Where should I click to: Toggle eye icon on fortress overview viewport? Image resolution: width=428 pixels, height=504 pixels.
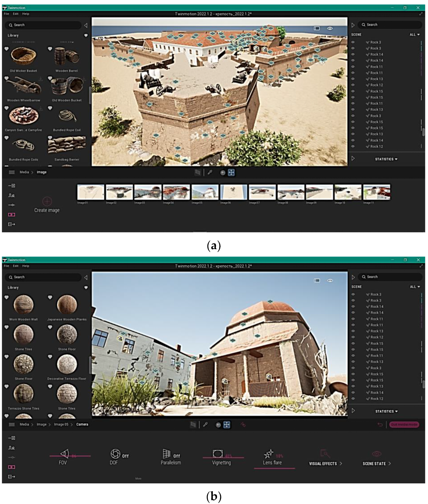[x=330, y=28]
